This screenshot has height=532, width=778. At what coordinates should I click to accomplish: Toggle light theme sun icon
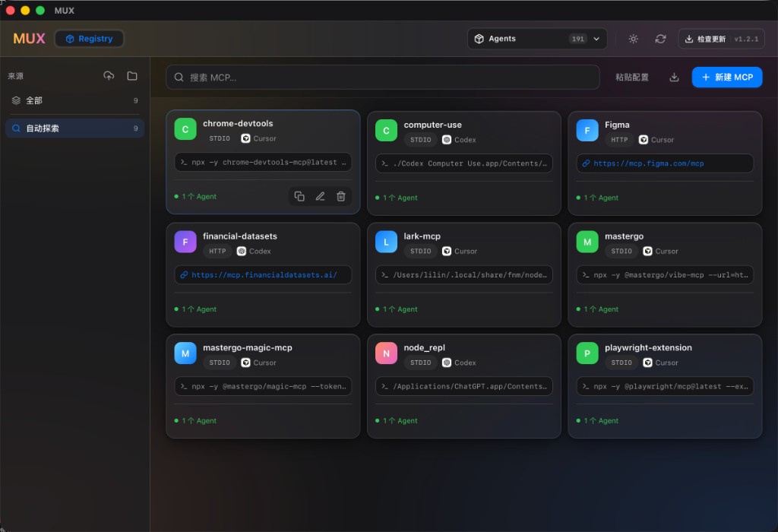coord(633,39)
